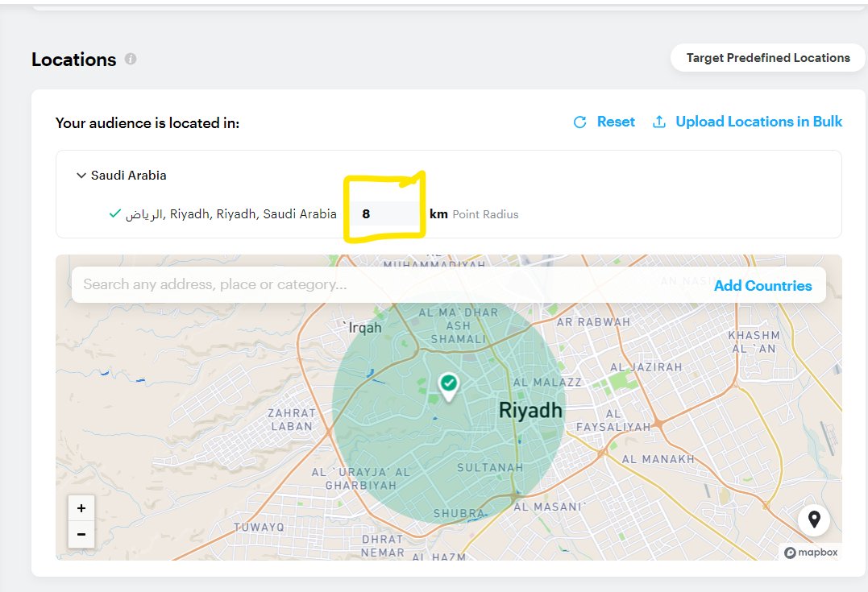The image size is (868, 592).
Task: Click the drop pin button on map
Action: coord(814,520)
